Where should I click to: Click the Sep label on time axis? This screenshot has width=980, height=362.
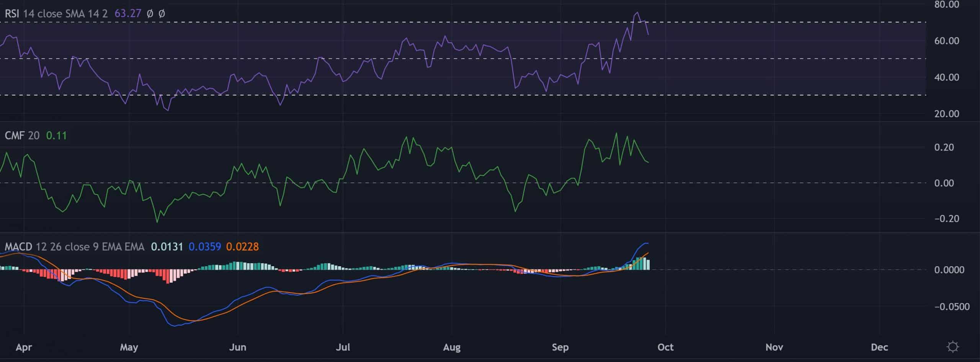point(560,347)
